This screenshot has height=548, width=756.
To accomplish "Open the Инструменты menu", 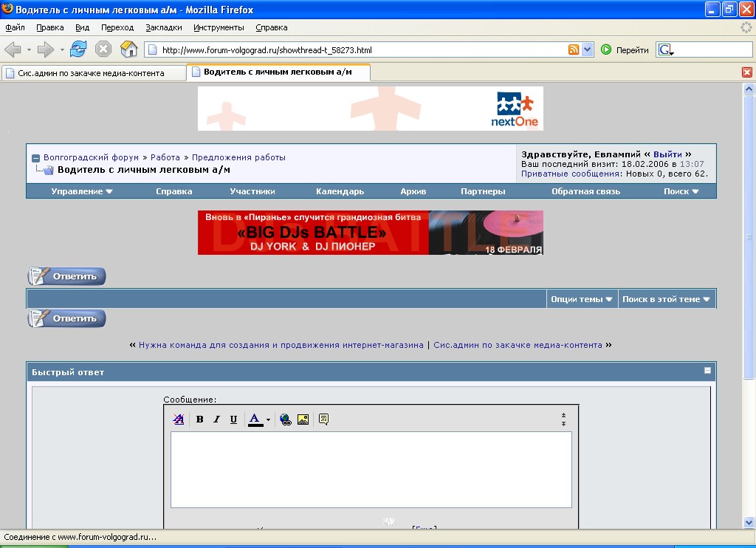I will tap(219, 27).
